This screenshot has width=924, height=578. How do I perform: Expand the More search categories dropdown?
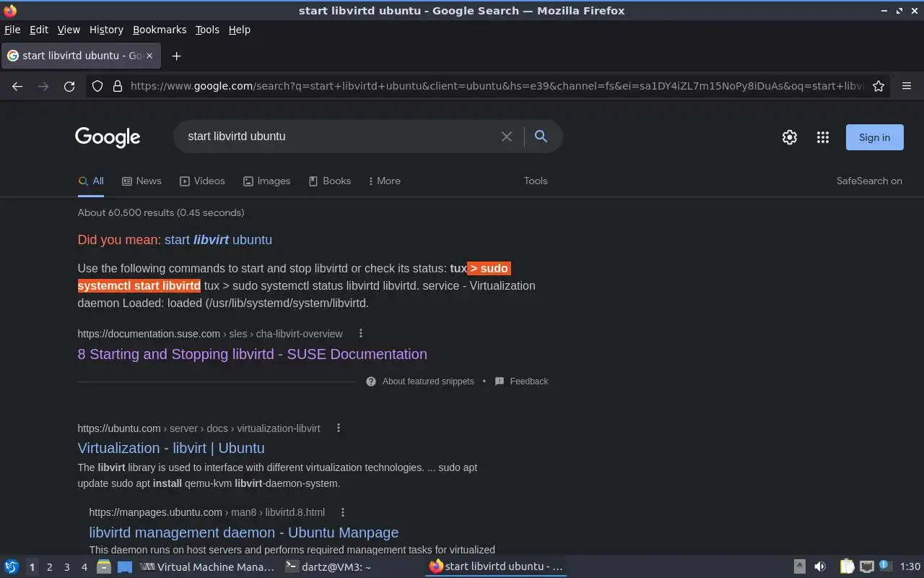tap(384, 181)
